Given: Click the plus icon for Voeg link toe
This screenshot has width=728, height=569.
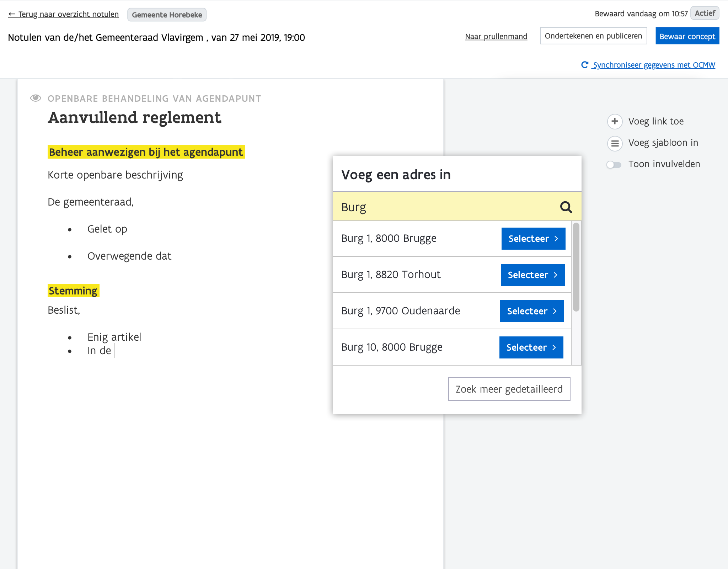Looking at the screenshot, I should point(615,121).
